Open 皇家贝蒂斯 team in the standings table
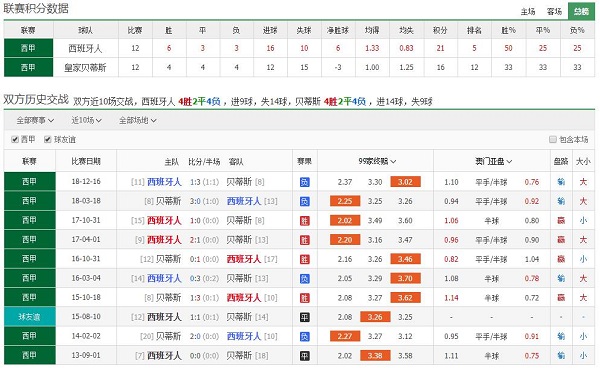The height and width of the screenshot is (368, 600). (85, 68)
